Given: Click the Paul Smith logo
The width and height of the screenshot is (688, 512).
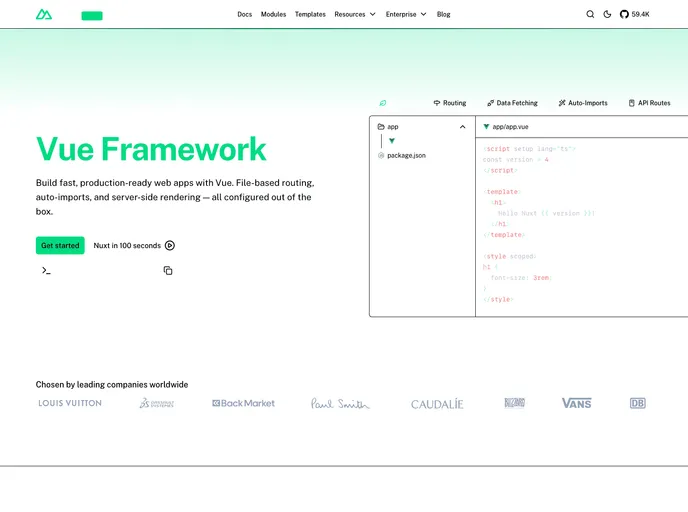Looking at the screenshot, I should (340, 403).
